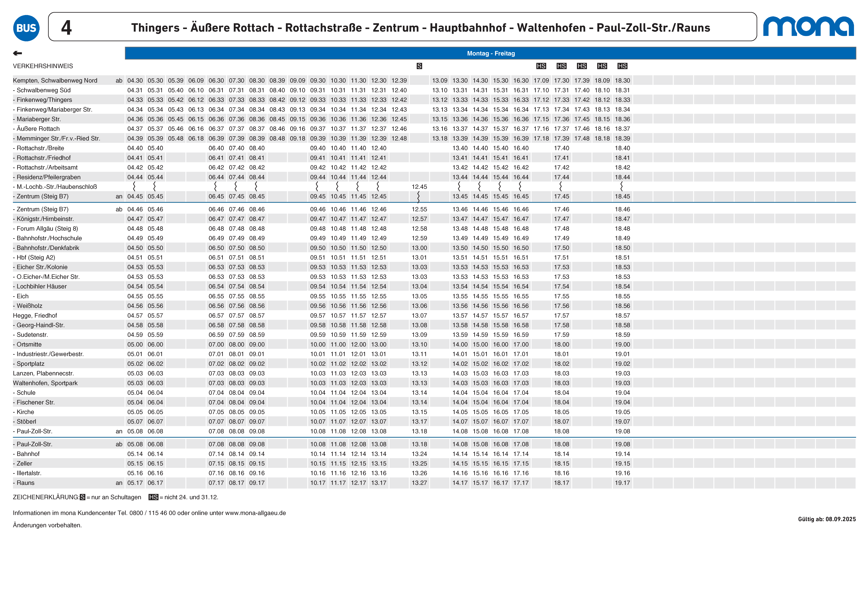The height and width of the screenshot is (613, 868).
Task: Click the HS marker above the 18.09 departure
Action: click(x=602, y=66)
